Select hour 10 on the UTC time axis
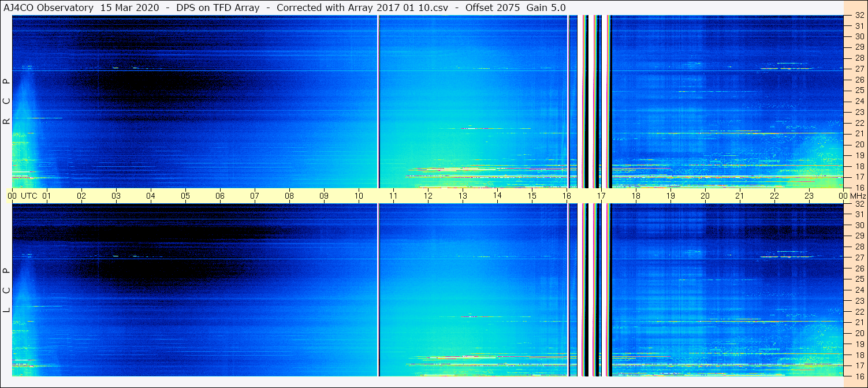 pyautogui.click(x=359, y=196)
